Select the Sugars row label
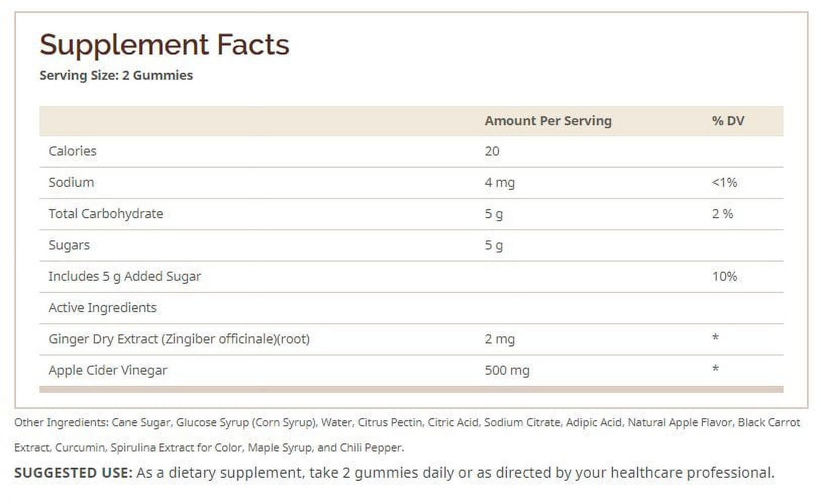This screenshot has height=504, width=821. [69, 245]
